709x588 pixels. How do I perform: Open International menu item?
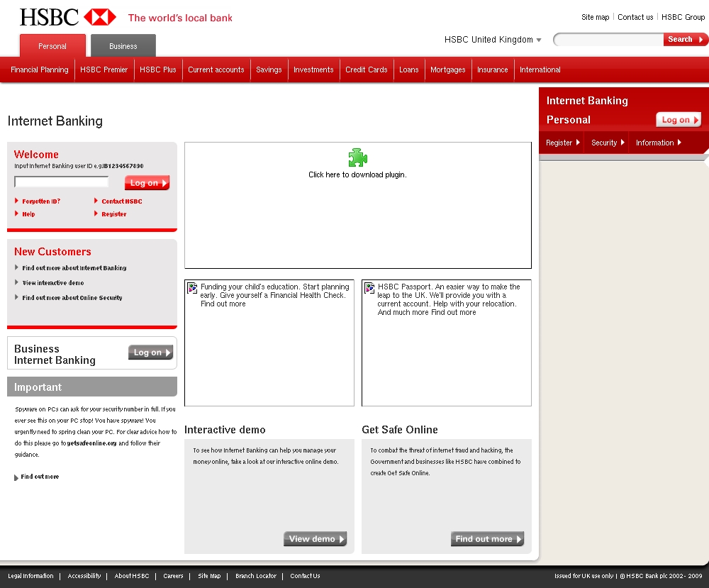tap(540, 70)
